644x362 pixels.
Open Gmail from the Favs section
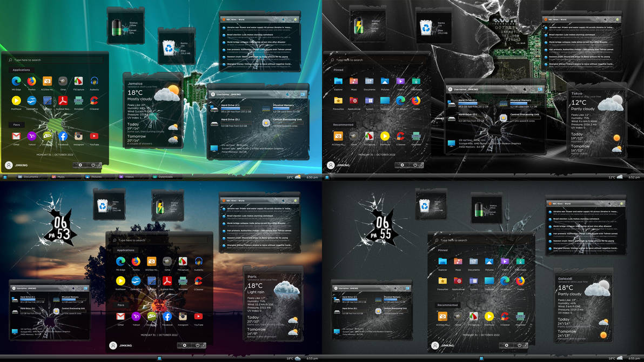[x=16, y=135]
